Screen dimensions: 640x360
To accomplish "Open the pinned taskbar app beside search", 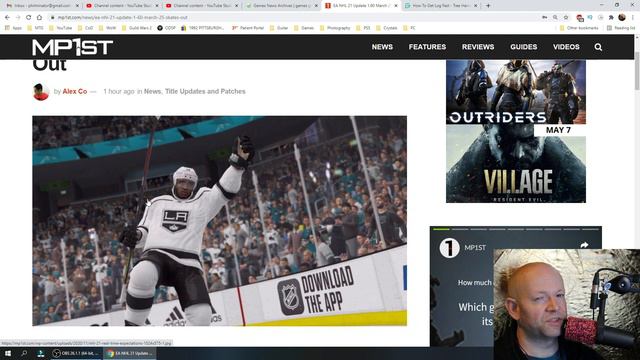I will pyautogui.click(x=41, y=353).
